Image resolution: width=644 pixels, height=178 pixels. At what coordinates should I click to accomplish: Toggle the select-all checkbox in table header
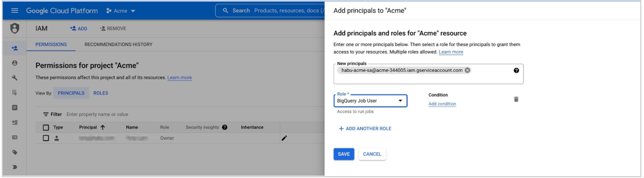click(x=46, y=128)
